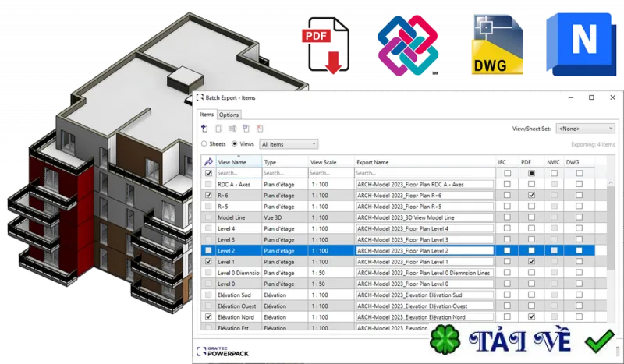Minimize the Batch Export window
Viewport: 624px width, 364px height.
coord(571,97)
